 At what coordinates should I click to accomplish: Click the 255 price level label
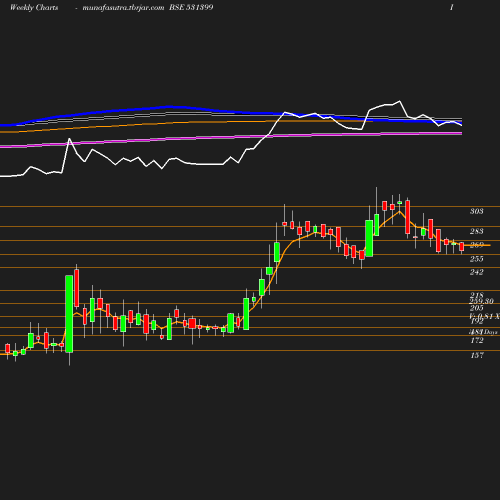477,259
